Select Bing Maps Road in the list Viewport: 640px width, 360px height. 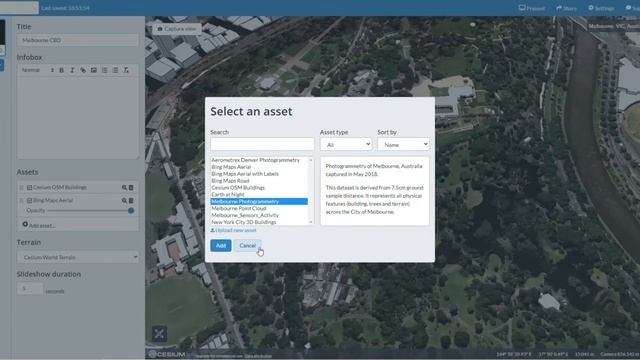(259, 181)
